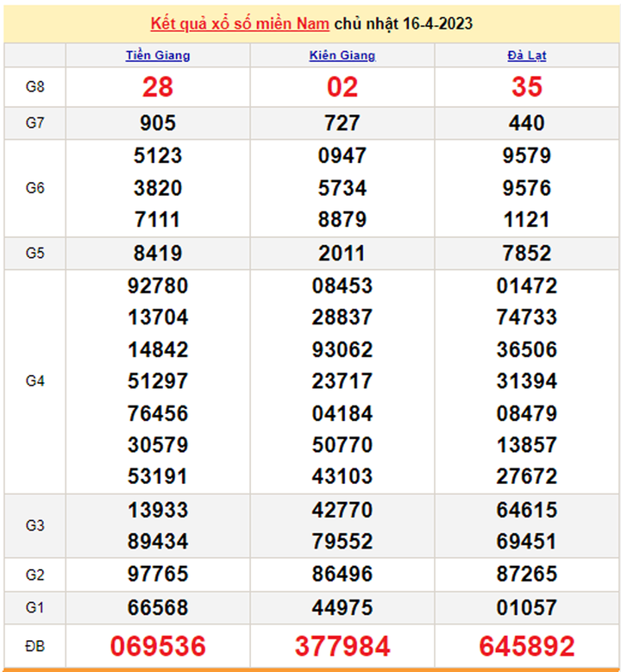The image size is (621, 672).
Task: Open the Kiên Giang province link
Action: 342,55
